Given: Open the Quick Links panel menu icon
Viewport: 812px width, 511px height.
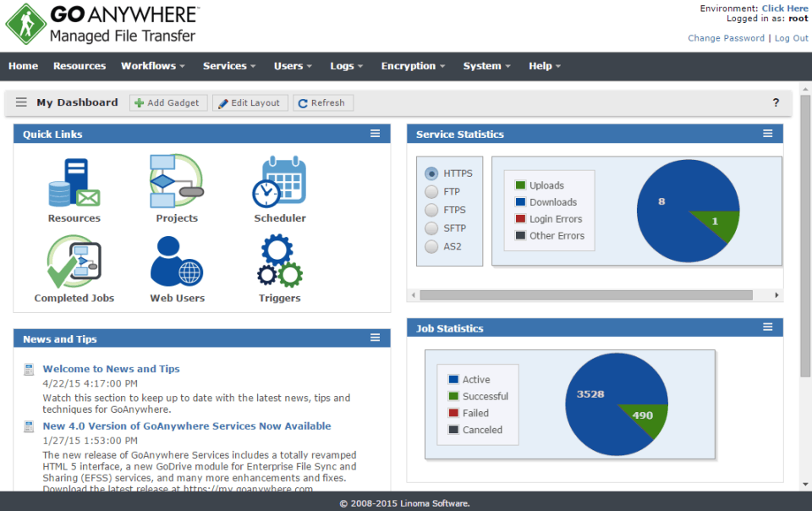Looking at the screenshot, I should point(375,133).
